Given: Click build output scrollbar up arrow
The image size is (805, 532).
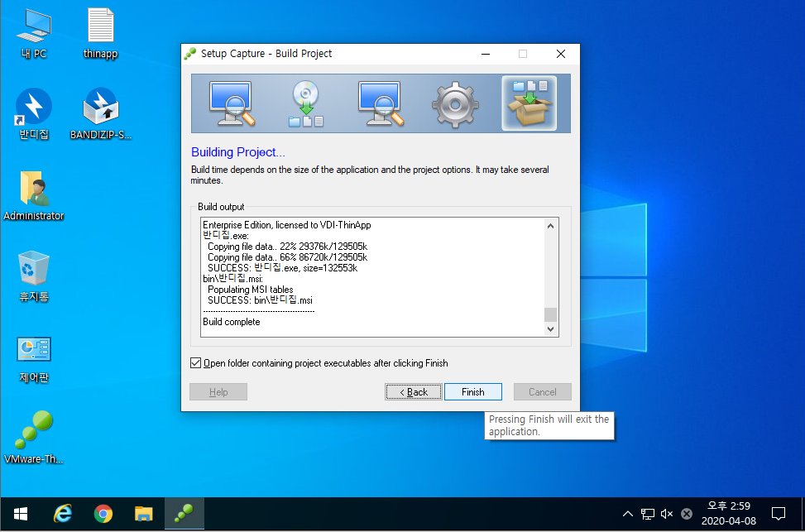Looking at the screenshot, I should [x=550, y=226].
